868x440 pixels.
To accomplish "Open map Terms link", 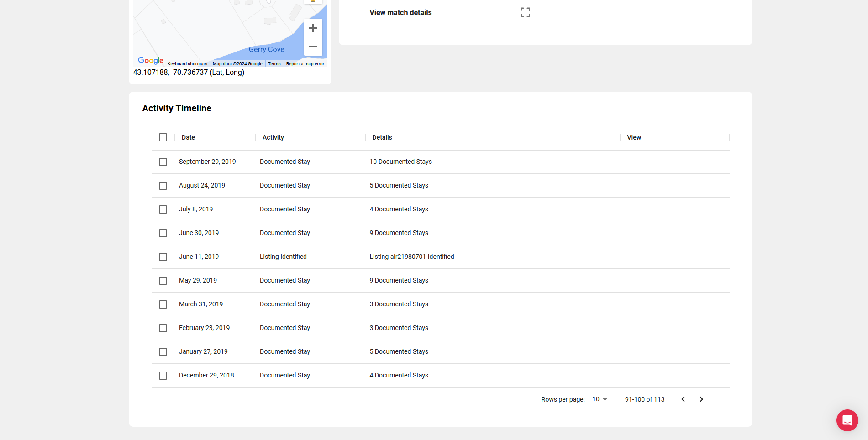I will pos(274,64).
